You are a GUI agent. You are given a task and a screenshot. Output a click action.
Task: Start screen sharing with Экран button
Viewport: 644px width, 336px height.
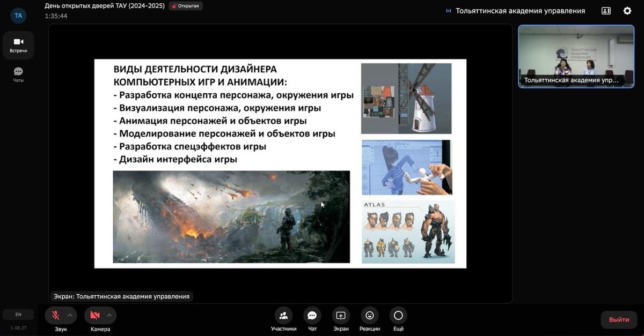(341, 319)
